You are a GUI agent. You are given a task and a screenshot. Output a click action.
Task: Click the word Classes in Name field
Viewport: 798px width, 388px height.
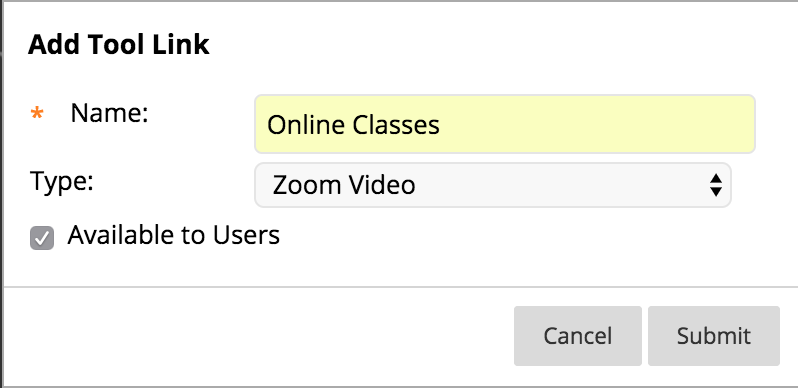396,125
